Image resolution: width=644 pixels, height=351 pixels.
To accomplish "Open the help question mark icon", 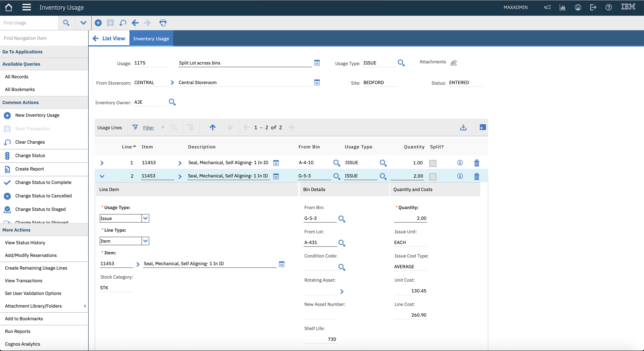I will [609, 7].
